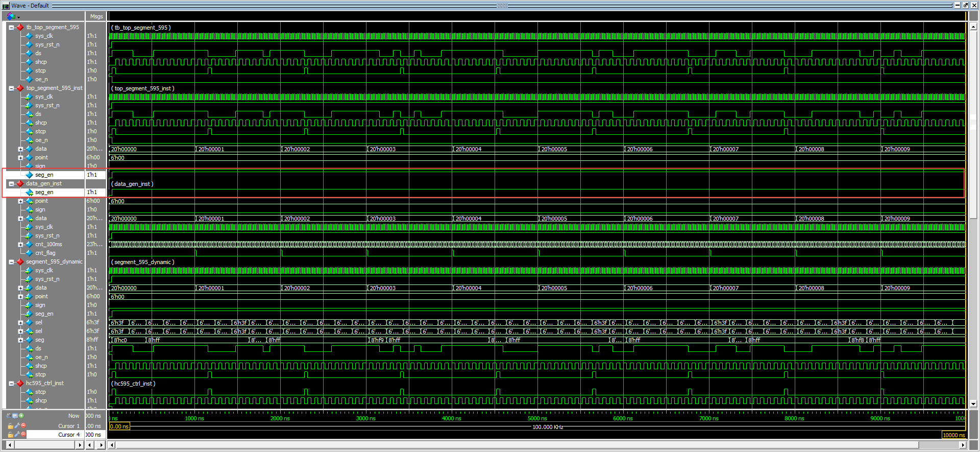Click the red diamond icon of hc595_ctrl_inst
This screenshot has height=452, width=980.
tap(20, 384)
